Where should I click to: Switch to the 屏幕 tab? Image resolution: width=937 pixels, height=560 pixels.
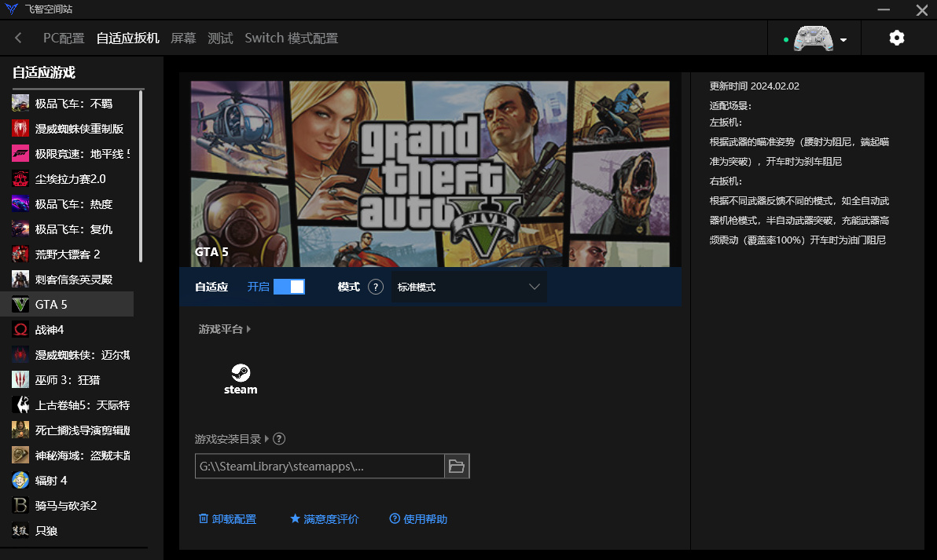click(183, 38)
